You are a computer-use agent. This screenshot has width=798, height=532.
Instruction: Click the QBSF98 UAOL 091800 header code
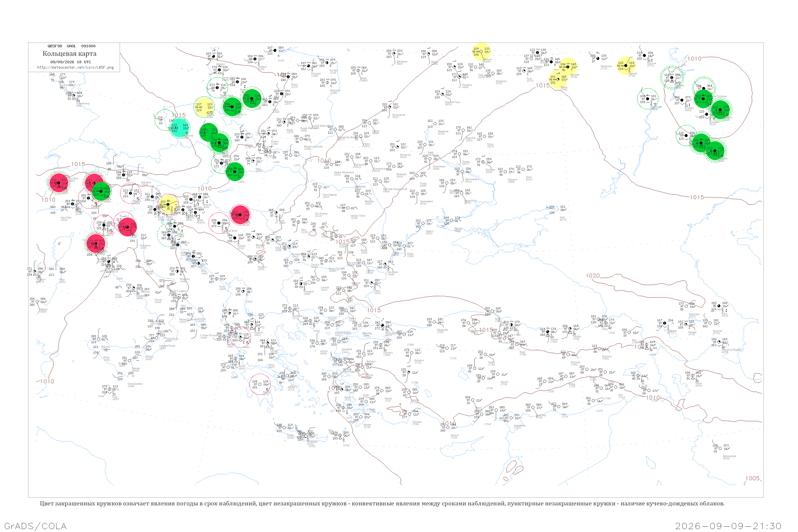click(72, 46)
